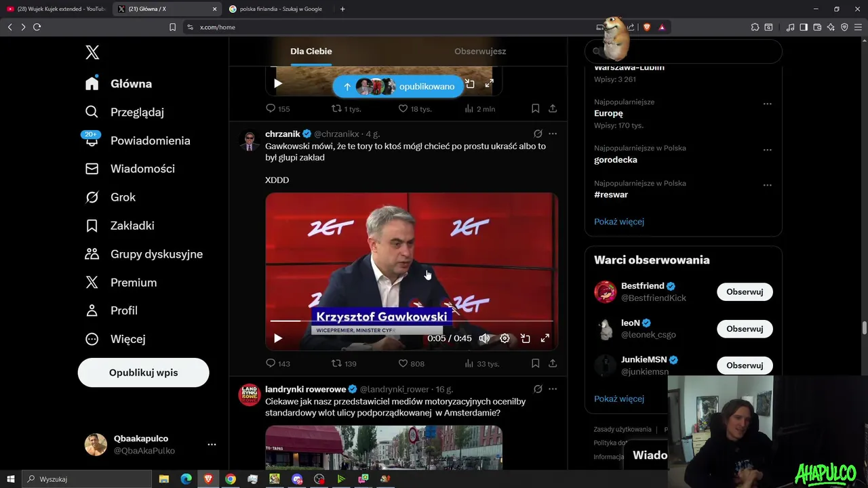
Task: Repost chrzanik post (139)
Action: click(344, 363)
